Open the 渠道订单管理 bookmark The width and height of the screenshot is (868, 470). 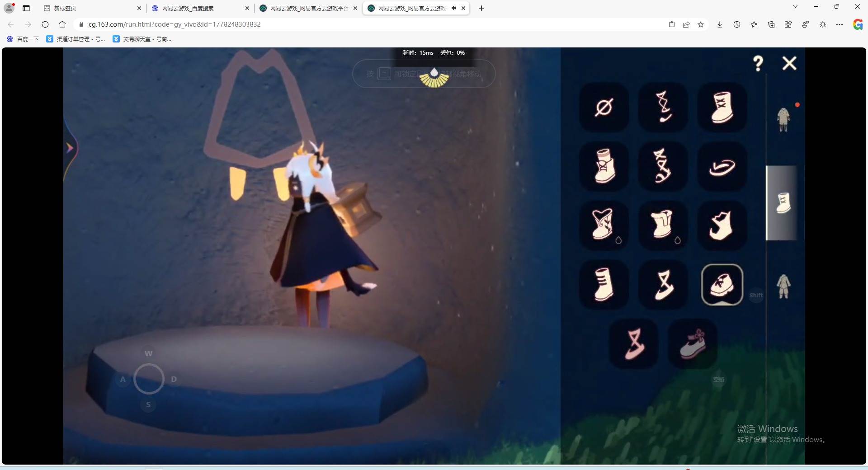click(x=76, y=39)
